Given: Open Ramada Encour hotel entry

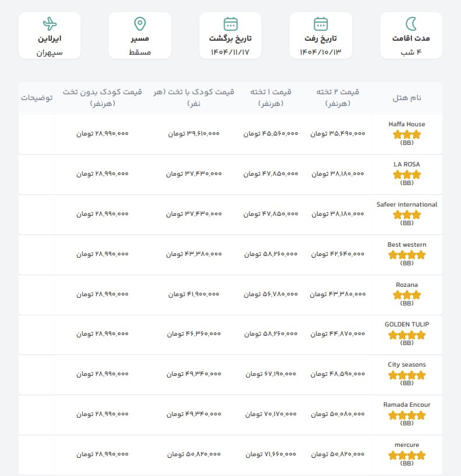Looking at the screenshot, I should coord(407,404).
